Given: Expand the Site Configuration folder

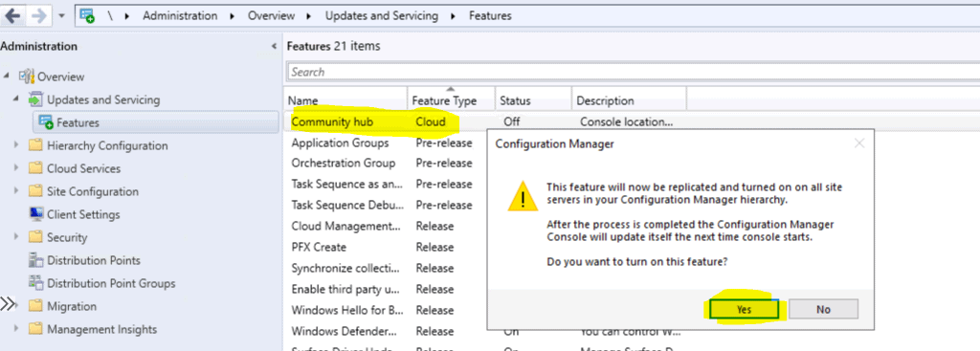Looking at the screenshot, I should 16,191.
